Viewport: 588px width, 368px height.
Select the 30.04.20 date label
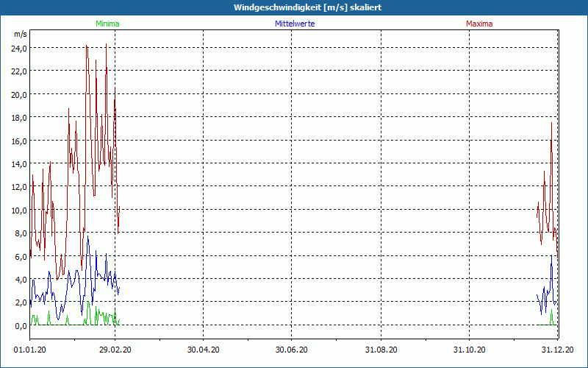(x=204, y=350)
